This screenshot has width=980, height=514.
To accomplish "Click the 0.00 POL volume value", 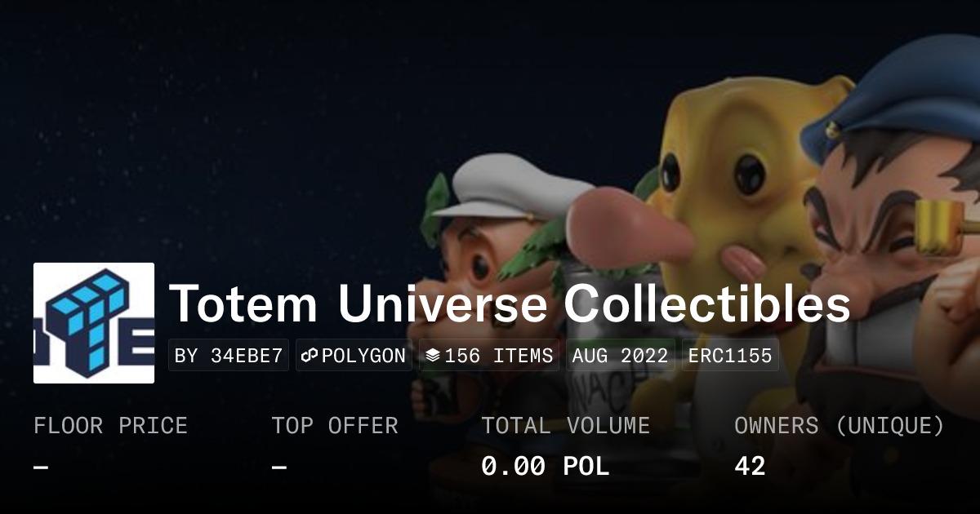I will tap(545, 467).
